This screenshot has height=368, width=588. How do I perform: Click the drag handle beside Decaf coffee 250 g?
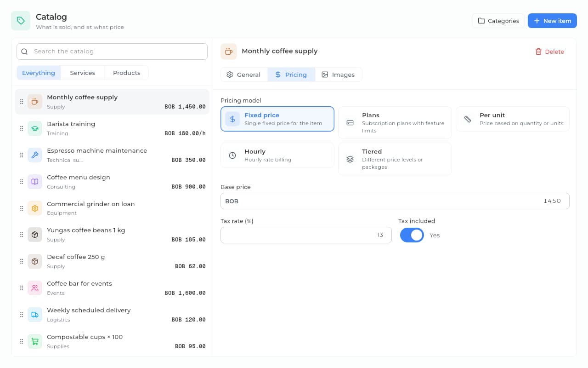pos(21,261)
